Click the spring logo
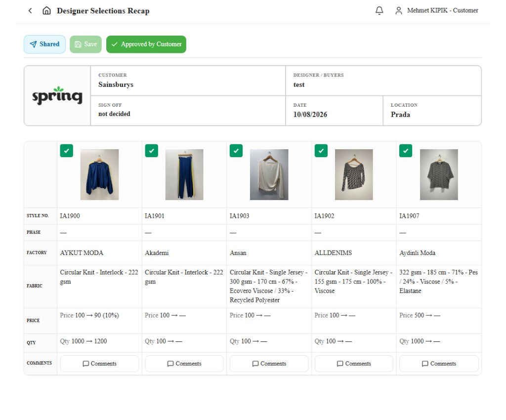Viewport: 506px width, 420px height. [x=57, y=96]
